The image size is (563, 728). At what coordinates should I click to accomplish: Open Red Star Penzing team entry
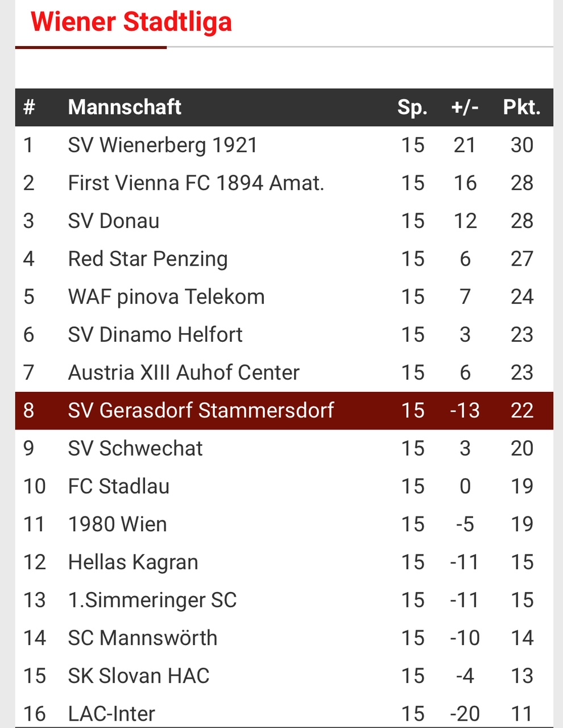coord(284,259)
